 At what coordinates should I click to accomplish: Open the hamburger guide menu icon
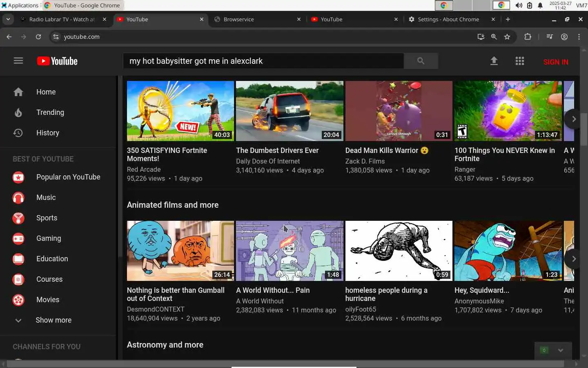click(x=18, y=61)
